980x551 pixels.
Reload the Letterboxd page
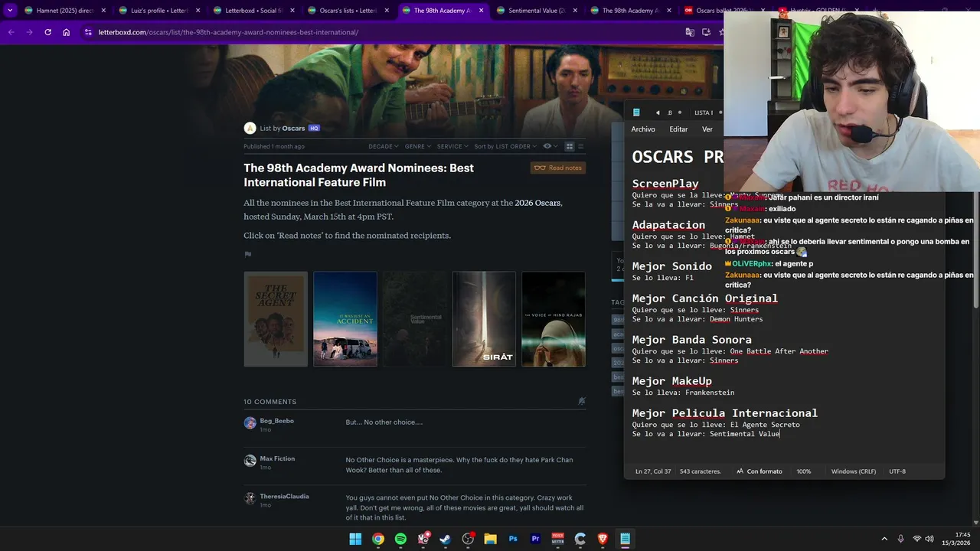47,32
